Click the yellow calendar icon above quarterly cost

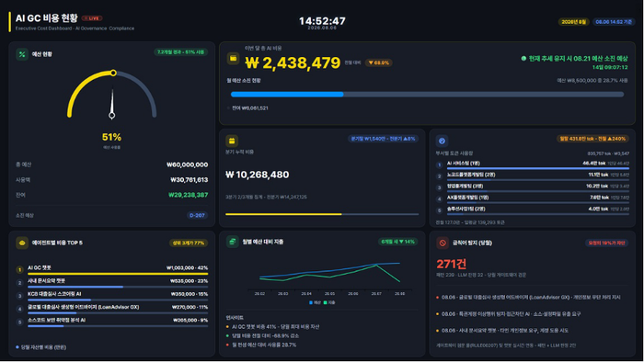pyautogui.click(x=232, y=141)
